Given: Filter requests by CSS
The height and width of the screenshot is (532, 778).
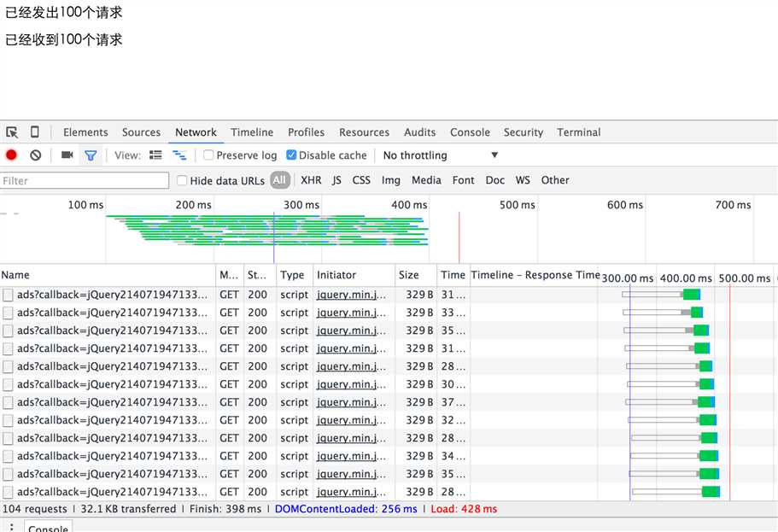Looking at the screenshot, I should [x=361, y=180].
